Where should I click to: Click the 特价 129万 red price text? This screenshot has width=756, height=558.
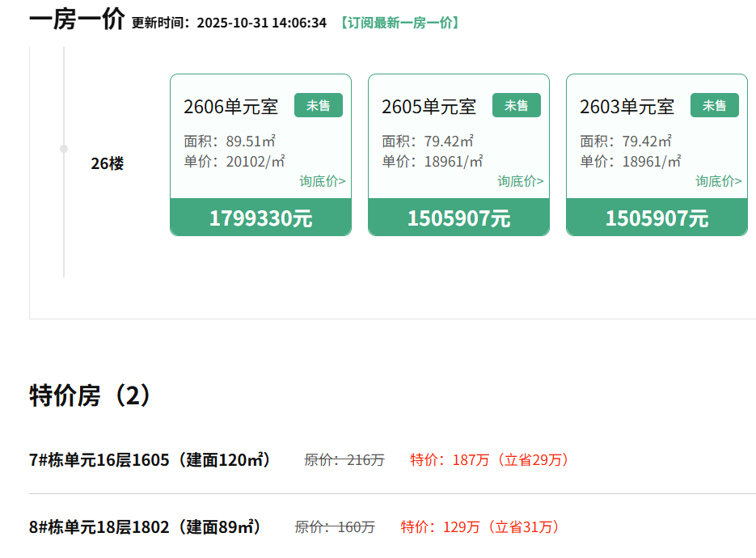point(481,527)
